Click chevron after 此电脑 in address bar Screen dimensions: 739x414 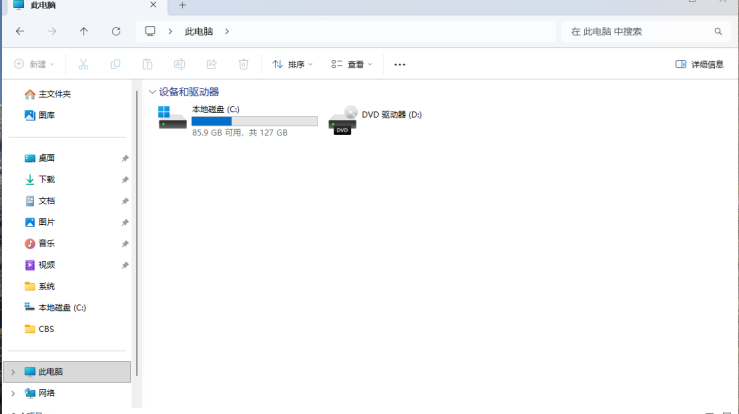point(227,31)
